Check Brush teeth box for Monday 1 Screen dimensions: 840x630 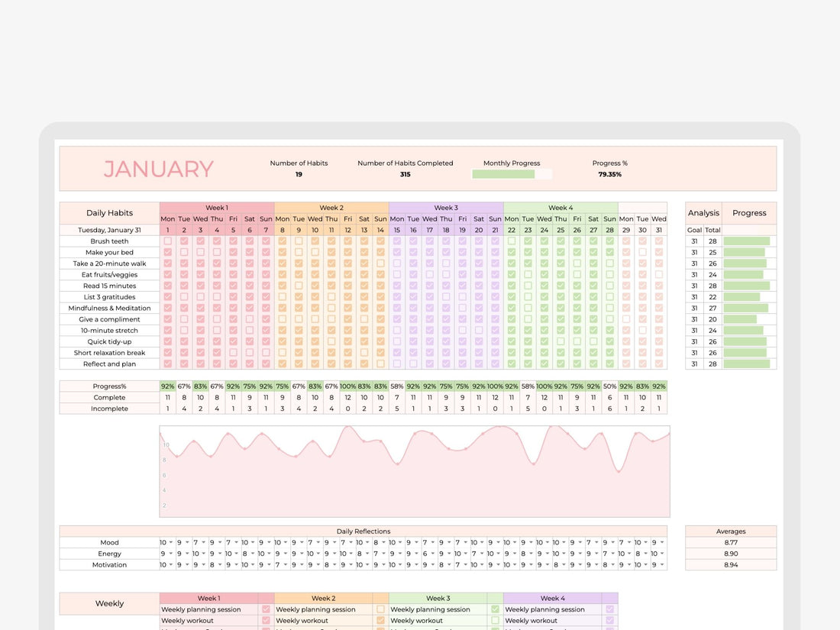point(167,241)
